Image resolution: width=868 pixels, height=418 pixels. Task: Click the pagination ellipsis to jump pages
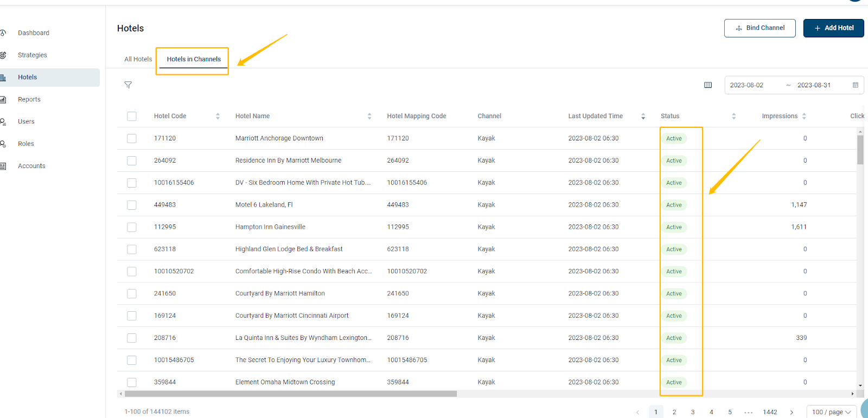click(749, 413)
